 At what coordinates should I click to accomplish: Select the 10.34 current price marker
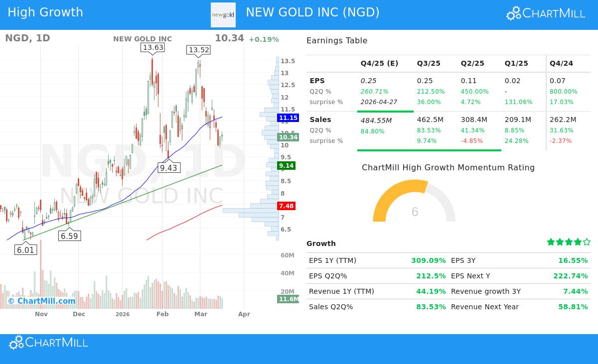click(288, 137)
